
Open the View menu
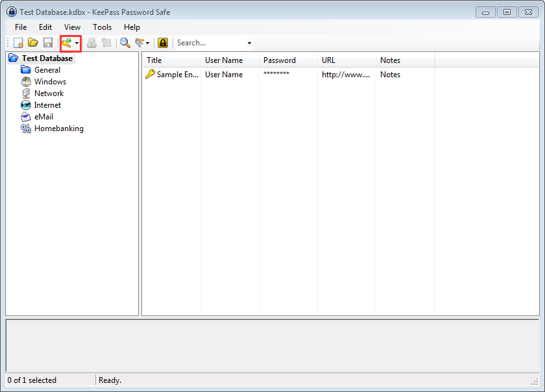coord(72,27)
